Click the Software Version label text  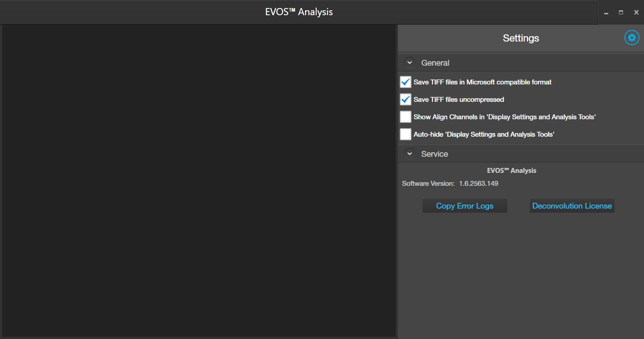pos(428,184)
